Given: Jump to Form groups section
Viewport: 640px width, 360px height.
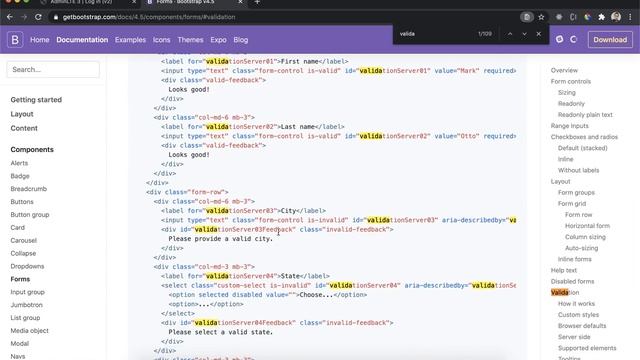Looking at the screenshot, I should coord(576,192).
